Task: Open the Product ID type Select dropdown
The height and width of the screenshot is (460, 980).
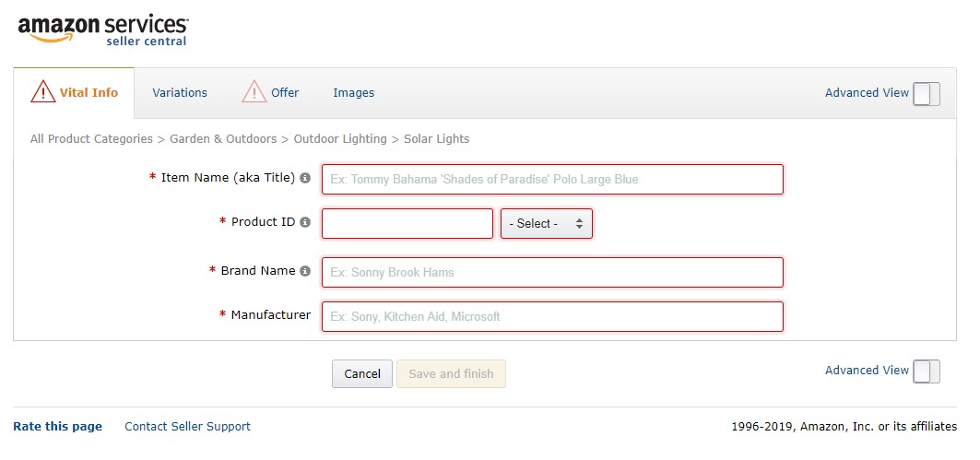Action: pos(547,224)
